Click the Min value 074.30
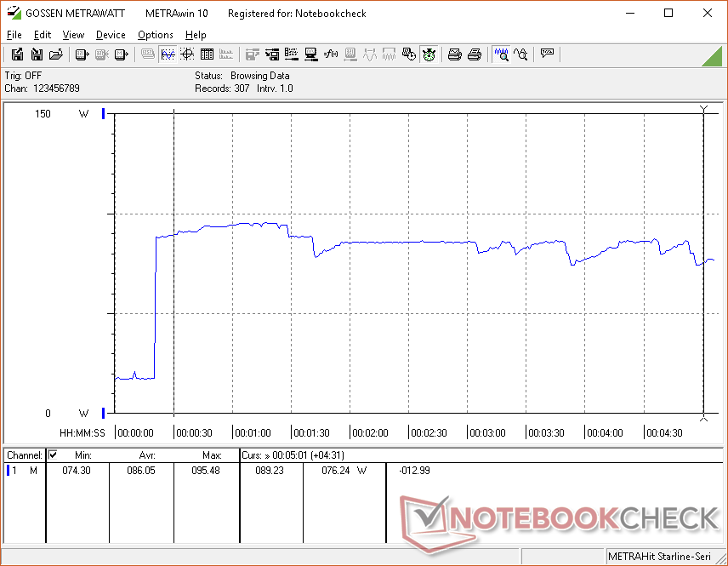 point(77,471)
